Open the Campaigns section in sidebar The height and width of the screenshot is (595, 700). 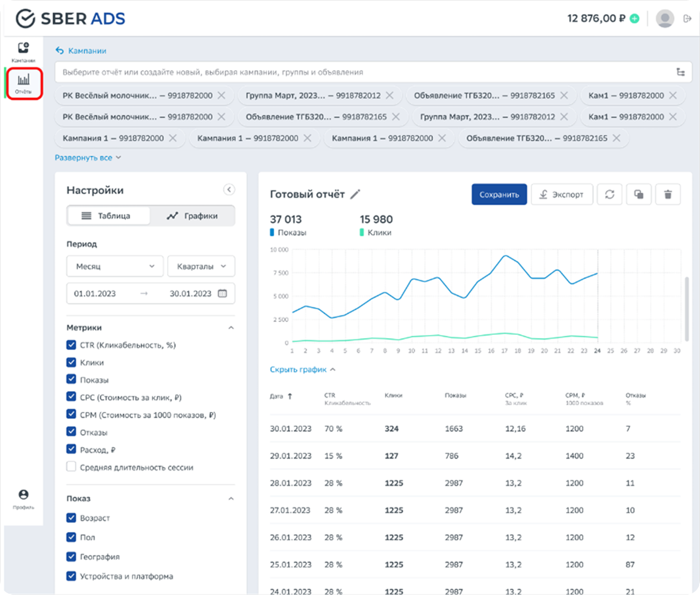point(23,52)
